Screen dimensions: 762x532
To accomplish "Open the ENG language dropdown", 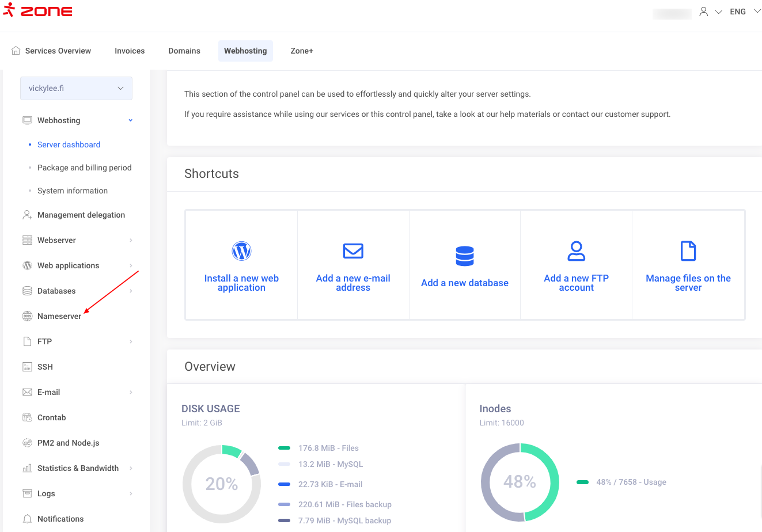I will [745, 12].
